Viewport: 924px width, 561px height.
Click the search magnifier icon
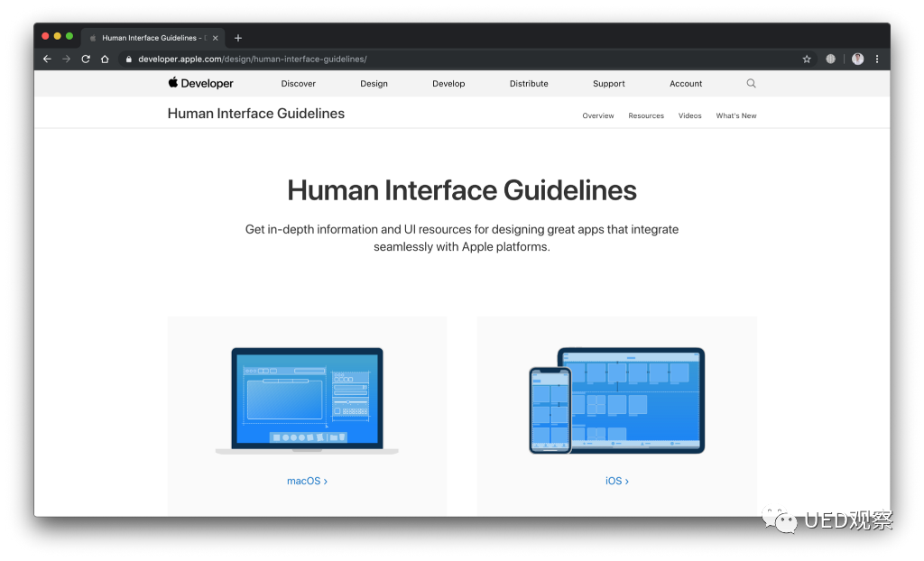click(751, 83)
